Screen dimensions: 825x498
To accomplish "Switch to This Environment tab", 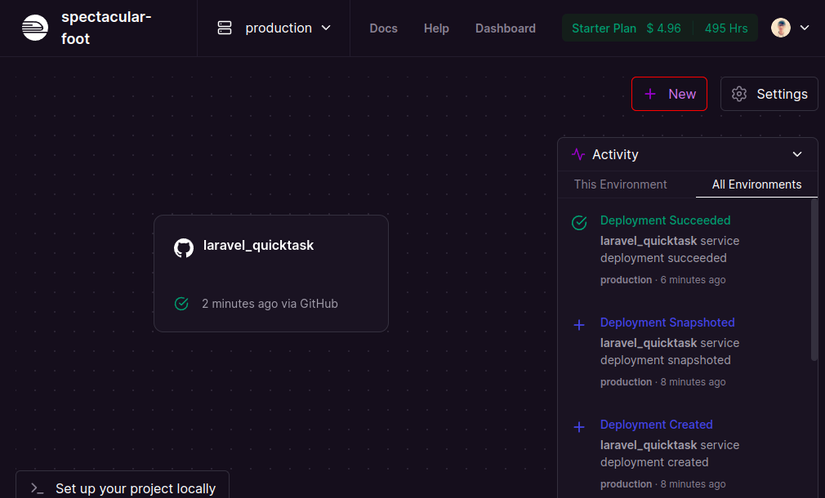I will tap(620, 184).
